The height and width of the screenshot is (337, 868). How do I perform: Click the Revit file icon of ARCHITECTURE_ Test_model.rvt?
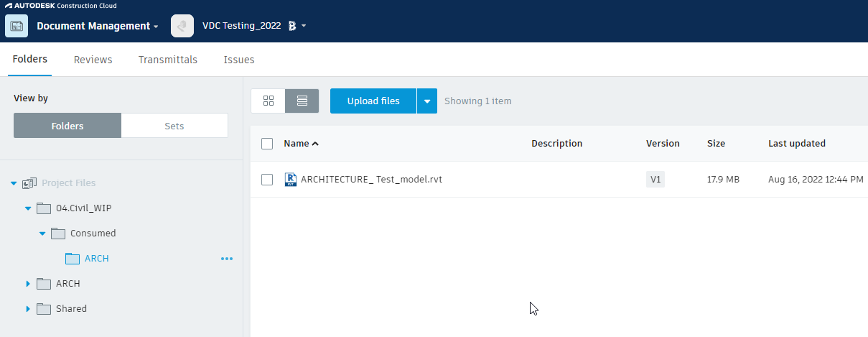(291, 180)
